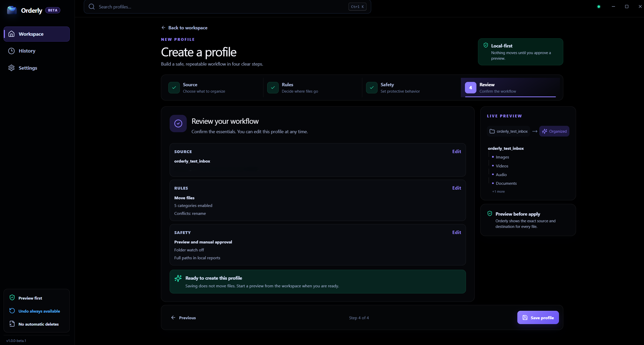Image resolution: width=644 pixels, height=345 pixels.
Task: Open History in the sidebar
Action: [x=37, y=51]
